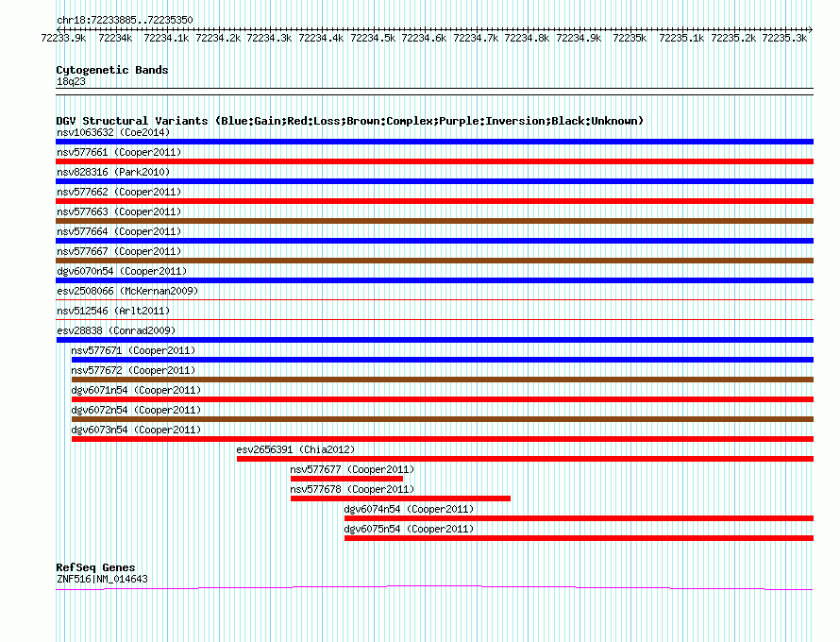This screenshot has height=642, width=840.
Task: Select the brown bar under dgv6072n54
Action: tap(443, 419)
